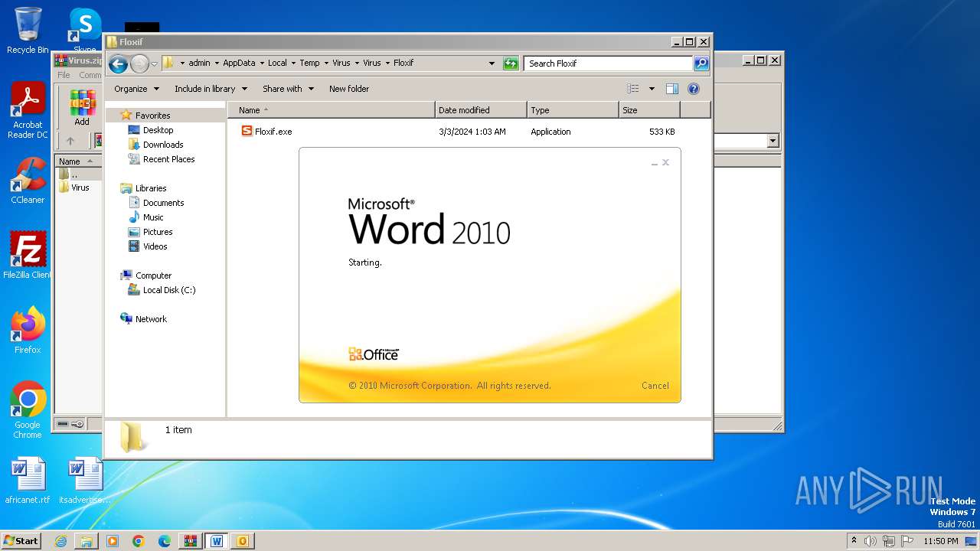Open Windows Media Player taskbar icon
The image size is (980, 551).
(113, 541)
